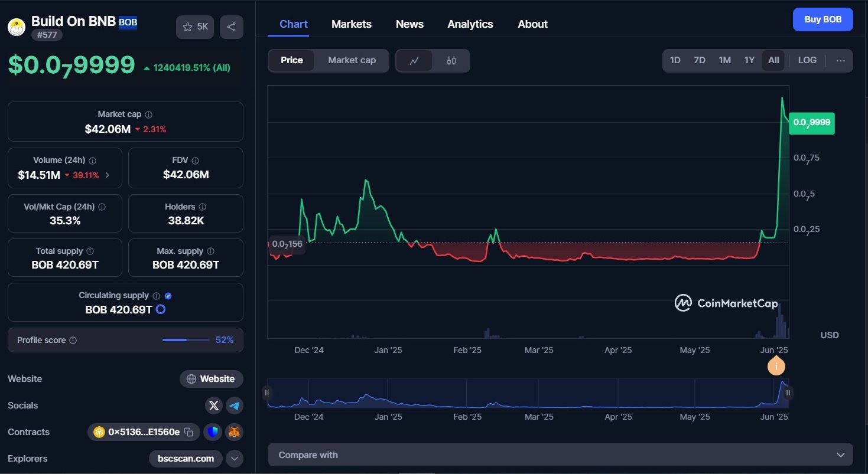Click info icon next to Market cap
The height and width of the screenshot is (474, 868).
tap(149, 115)
